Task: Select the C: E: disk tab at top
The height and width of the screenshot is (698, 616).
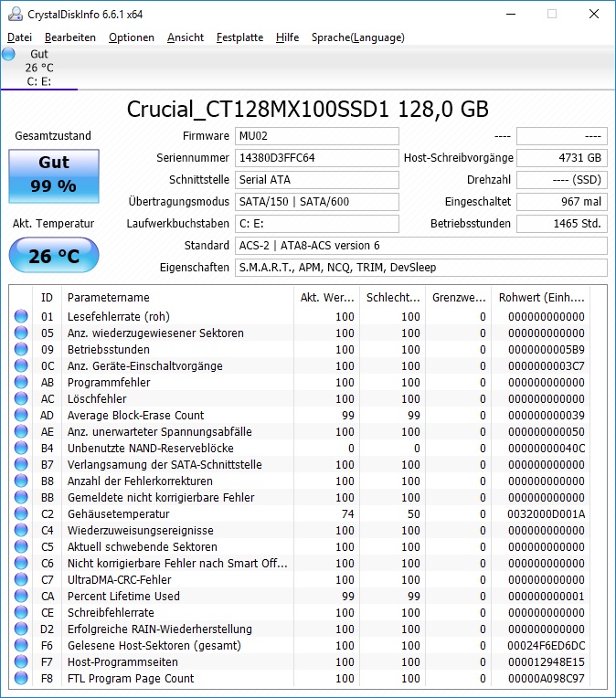Action: pos(39,68)
